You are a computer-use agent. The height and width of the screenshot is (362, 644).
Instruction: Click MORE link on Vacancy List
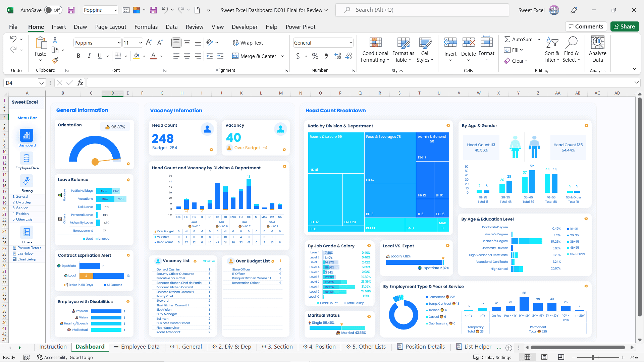coord(209,261)
